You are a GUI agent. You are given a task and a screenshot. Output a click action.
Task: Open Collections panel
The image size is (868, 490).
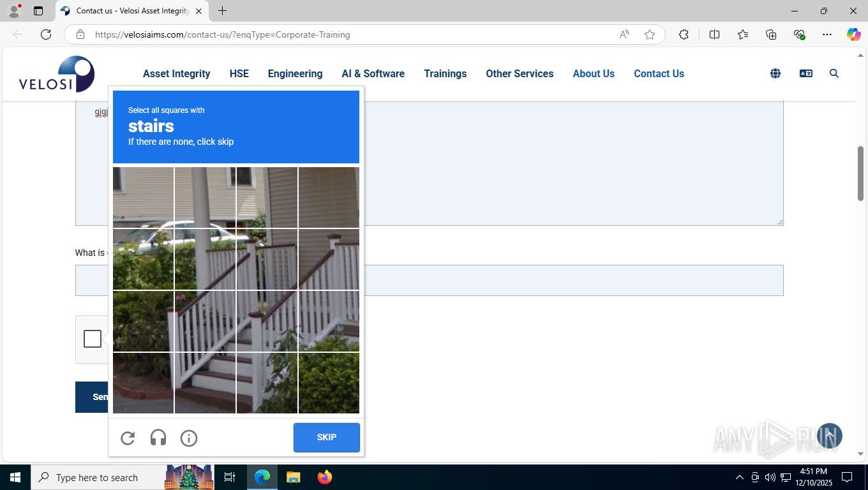click(x=771, y=34)
